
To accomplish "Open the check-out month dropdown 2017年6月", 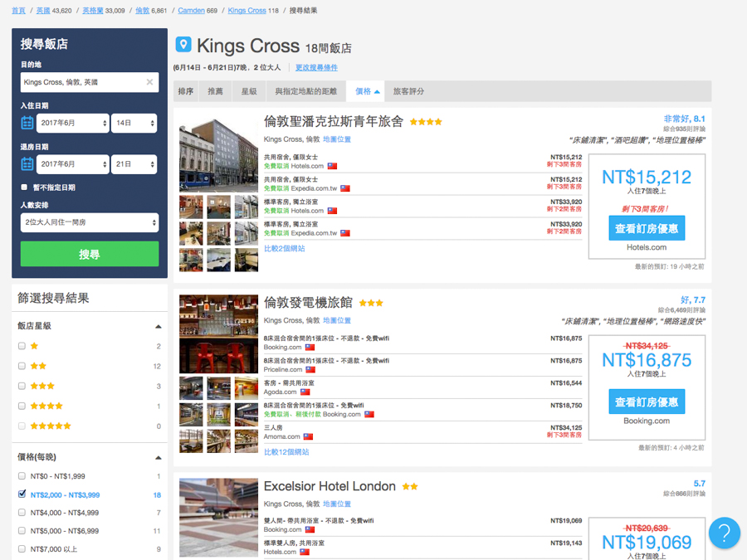I will pyautogui.click(x=73, y=163).
